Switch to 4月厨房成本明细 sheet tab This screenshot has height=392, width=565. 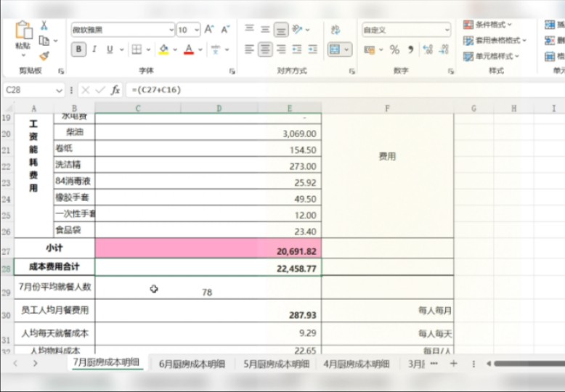point(357,364)
